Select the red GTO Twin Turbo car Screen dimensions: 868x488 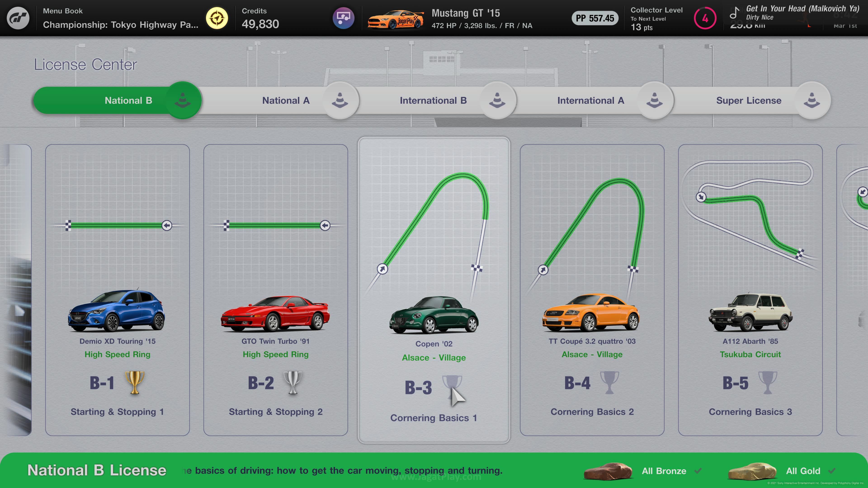(x=275, y=314)
